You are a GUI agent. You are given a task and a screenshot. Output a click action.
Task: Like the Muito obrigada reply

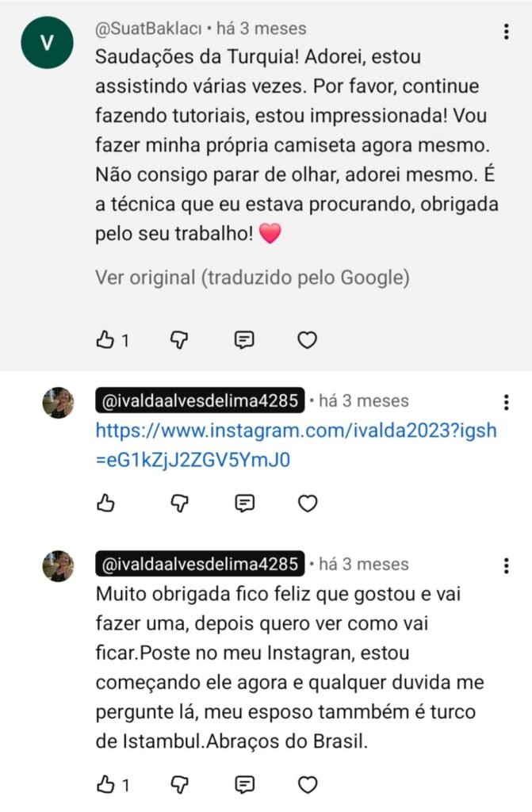coord(106,785)
